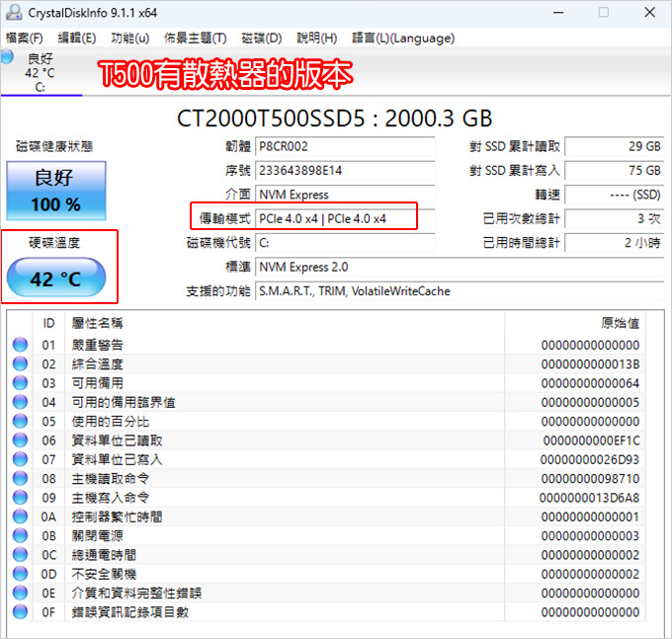The image size is (672, 639).
Task: Select the 可用備用 attribute name
Action: click(97, 383)
